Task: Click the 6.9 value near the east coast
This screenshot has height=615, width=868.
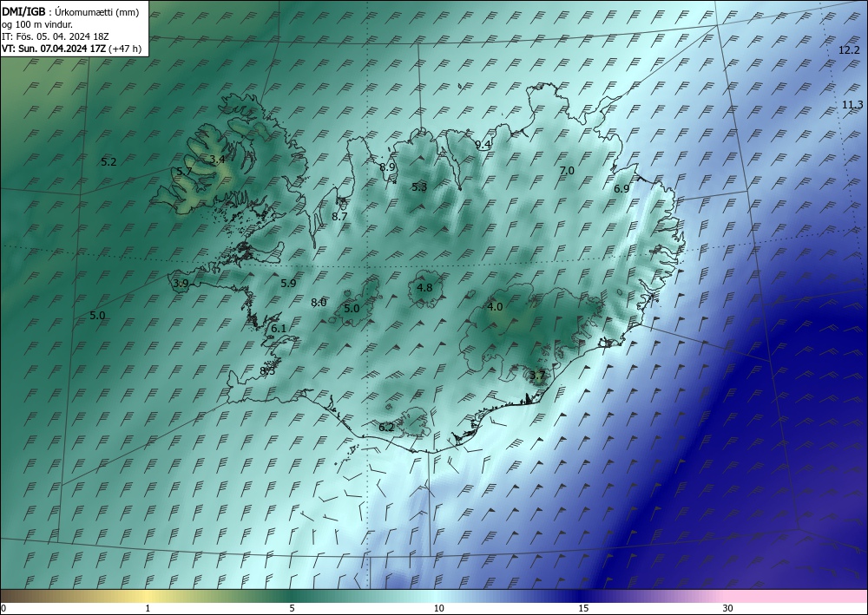Action: pos(621,188)
